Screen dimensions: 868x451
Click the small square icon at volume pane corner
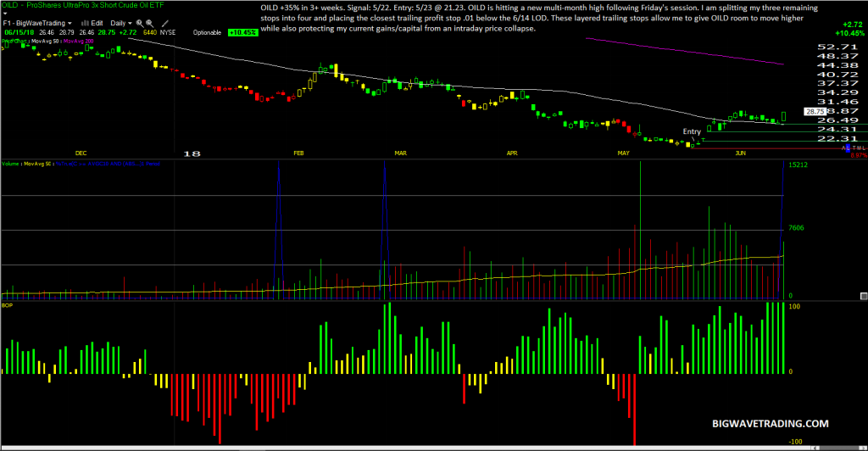coord(864,296)
